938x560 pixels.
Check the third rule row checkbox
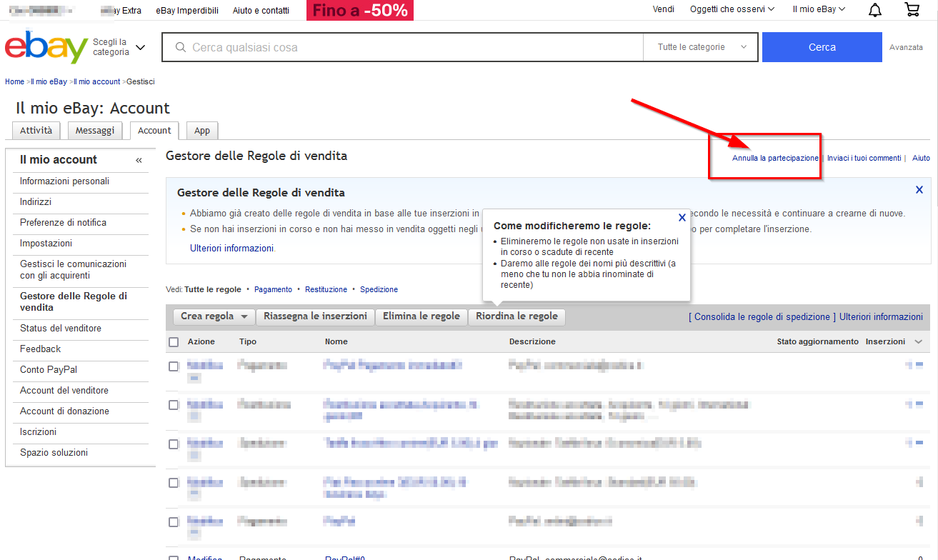click(174, 444)
